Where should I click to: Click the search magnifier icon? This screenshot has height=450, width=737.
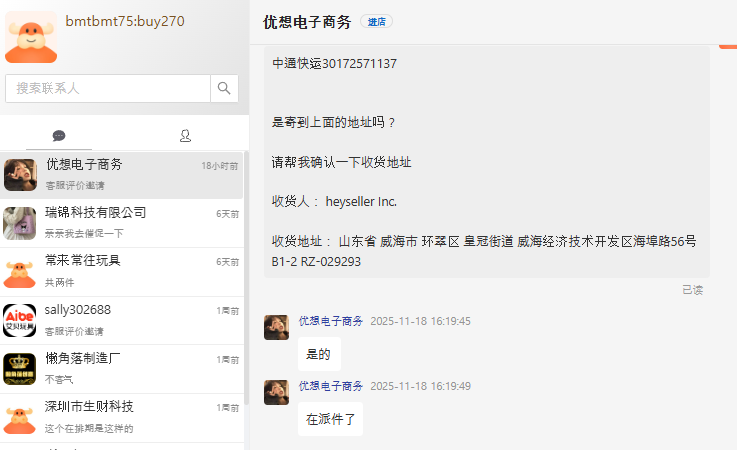224,88
